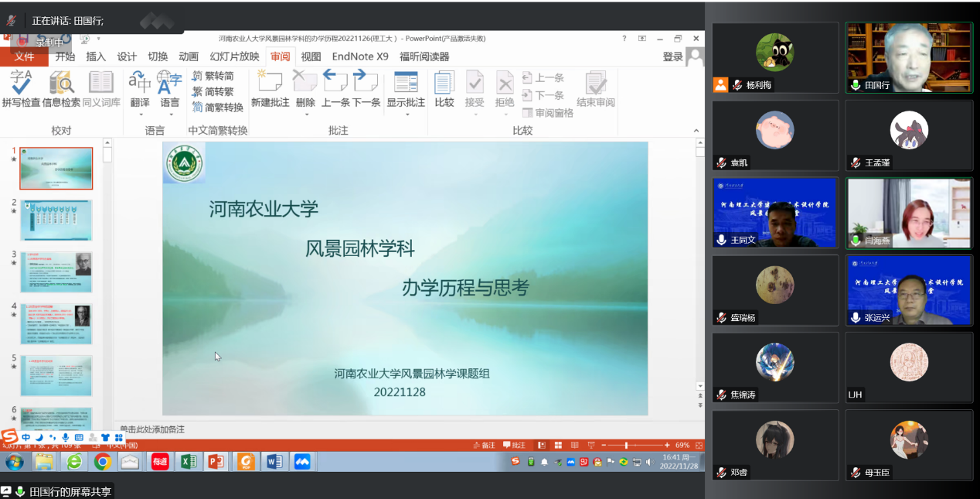Go to 上一条 previous comment in 批注 group
This screenshot has height=499, width=980.
pos(335,88)
